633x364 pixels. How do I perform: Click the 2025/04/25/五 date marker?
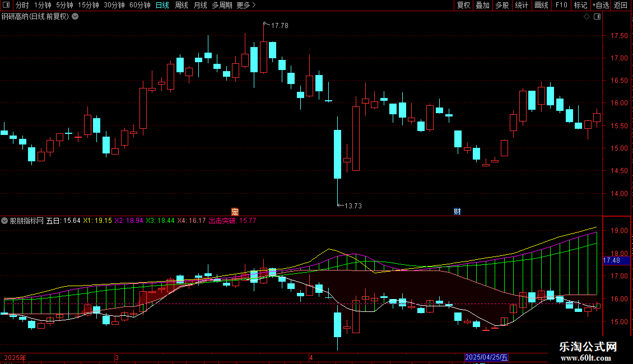tap(486, 357)
